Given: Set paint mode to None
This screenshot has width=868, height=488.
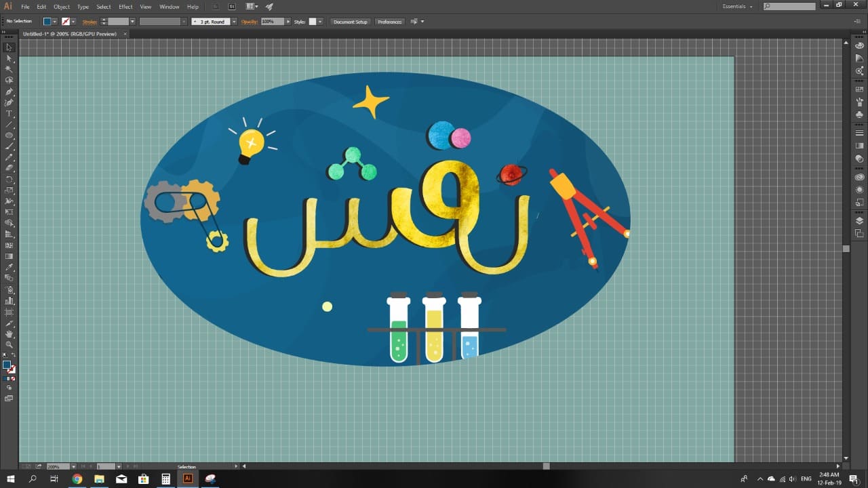Looking at the screenshot, I should tap(14, 378).
